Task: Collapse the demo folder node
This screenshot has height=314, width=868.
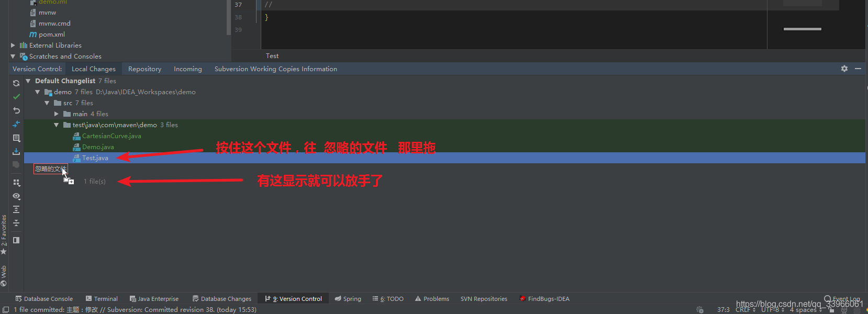Action: [x=38, y=92]
